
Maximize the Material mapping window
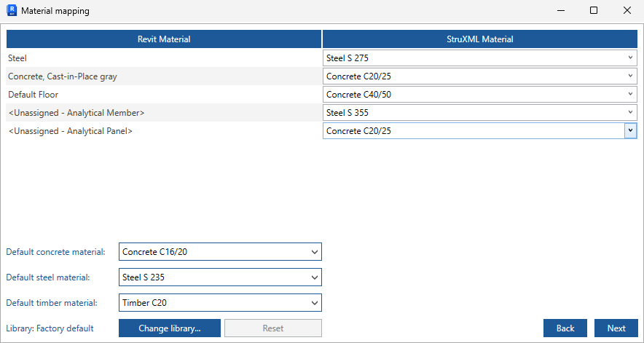[x=594, y=11]
